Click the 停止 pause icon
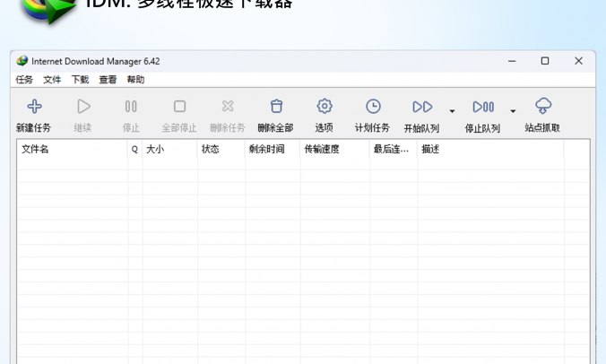Screen dimensions: 606x364 pos(131,107)
